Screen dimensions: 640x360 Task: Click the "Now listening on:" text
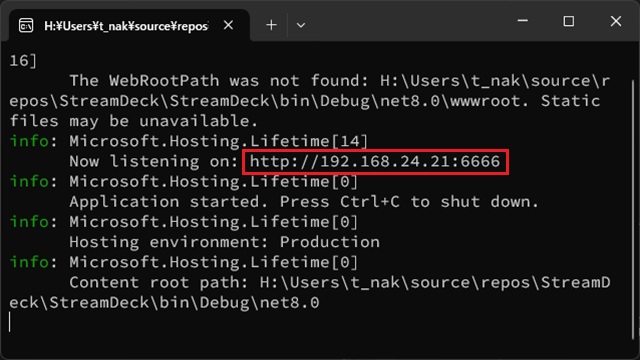(x=154, y=162)
